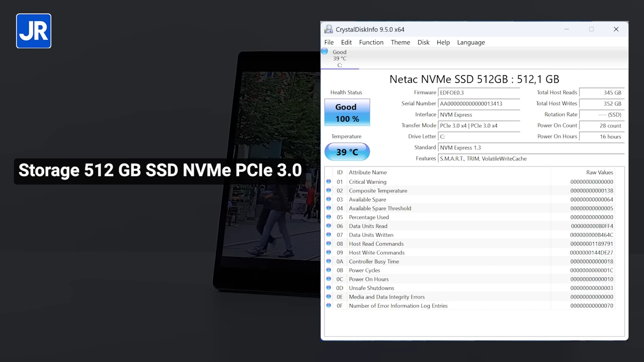Screen dimensions: 644x362
Task: Click Rotation Rate value ---- (SSD)
Action: 602,115
